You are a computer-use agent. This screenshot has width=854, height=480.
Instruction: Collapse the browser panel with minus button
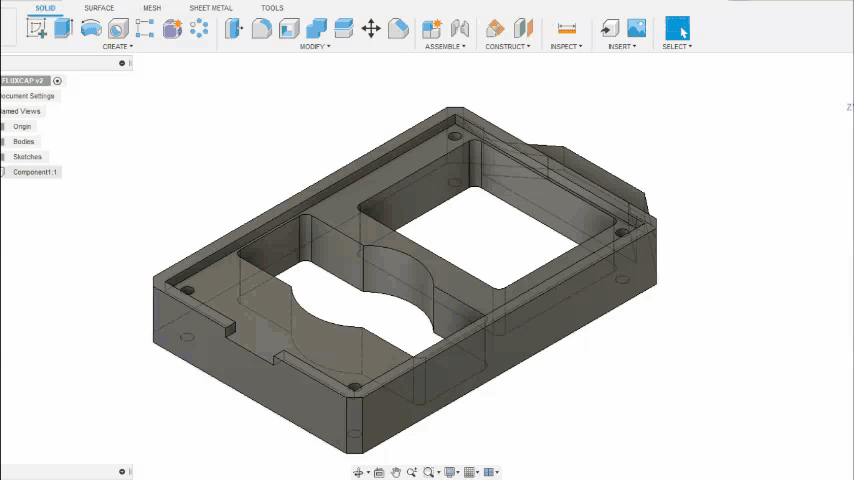(x=122, y=63)
